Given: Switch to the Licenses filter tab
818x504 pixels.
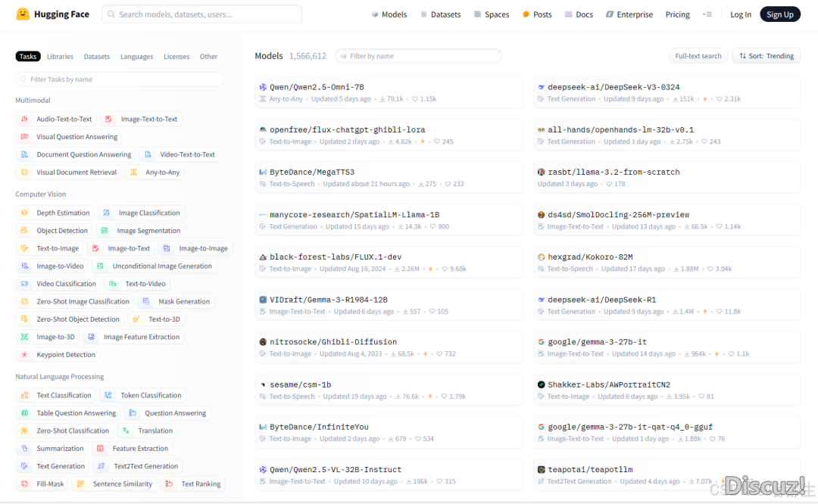Looking at the screenshot, I should (176, 56).
